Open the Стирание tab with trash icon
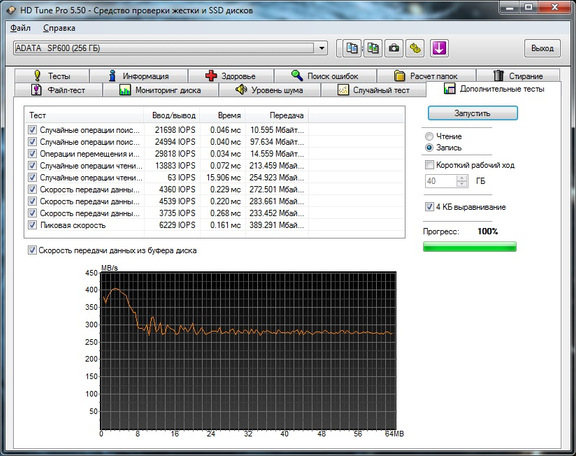The height and width of the screenshot is (456, 576). pos(518,76)
